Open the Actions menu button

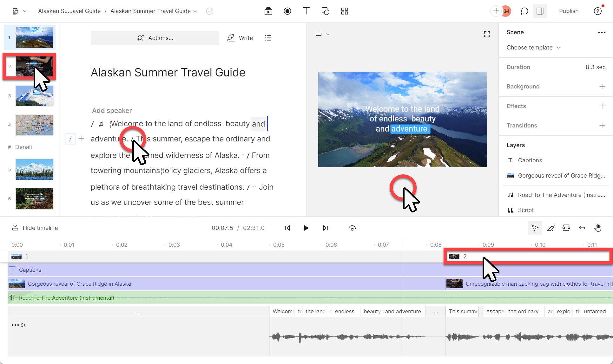(155, 38)
